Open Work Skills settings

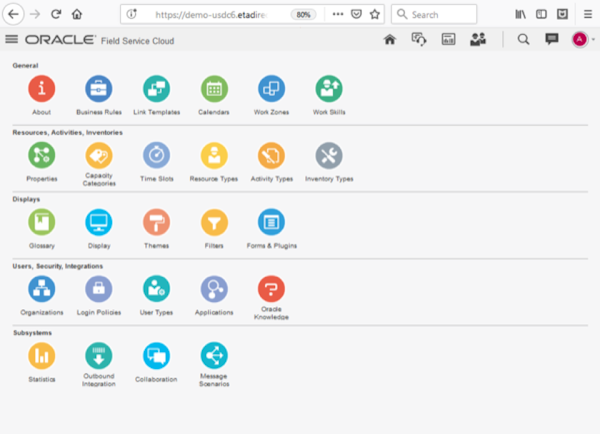coord(329,89)
